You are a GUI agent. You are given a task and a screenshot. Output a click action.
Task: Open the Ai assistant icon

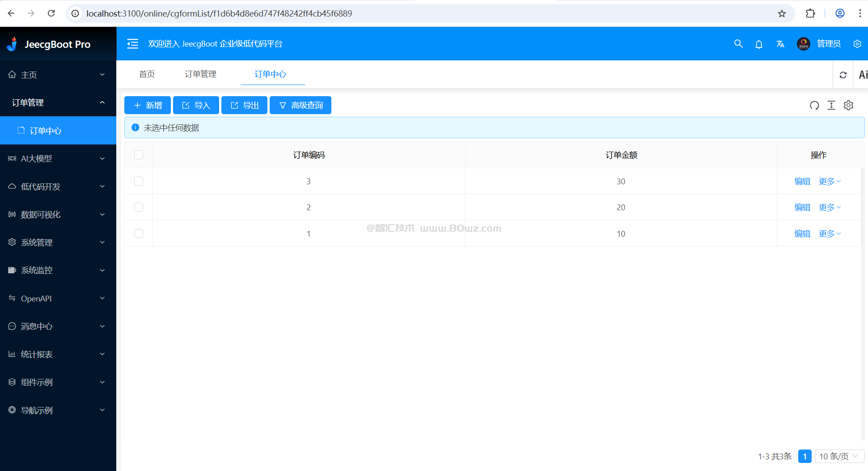point(863,75)
